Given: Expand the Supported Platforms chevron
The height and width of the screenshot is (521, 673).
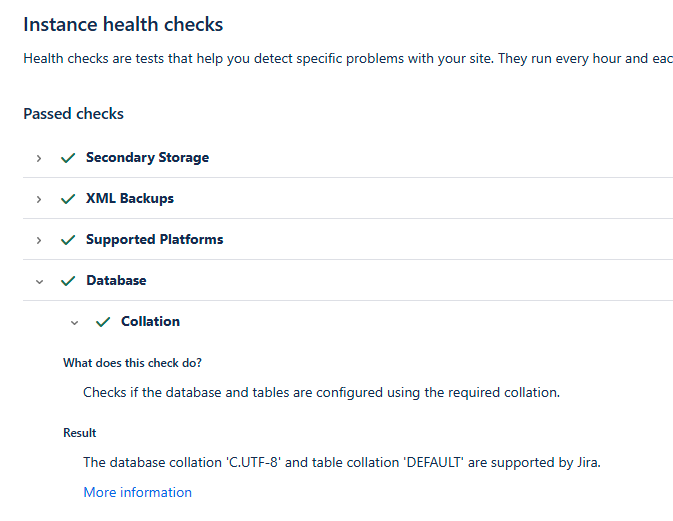Looking at the screenshot, I should (x=39, y=240).
